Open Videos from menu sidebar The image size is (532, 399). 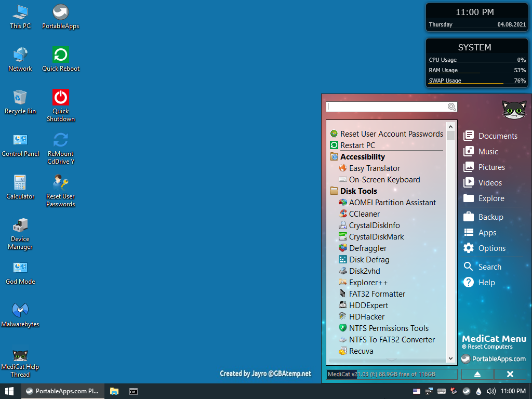pyautogui.click(x=483, y=182)
